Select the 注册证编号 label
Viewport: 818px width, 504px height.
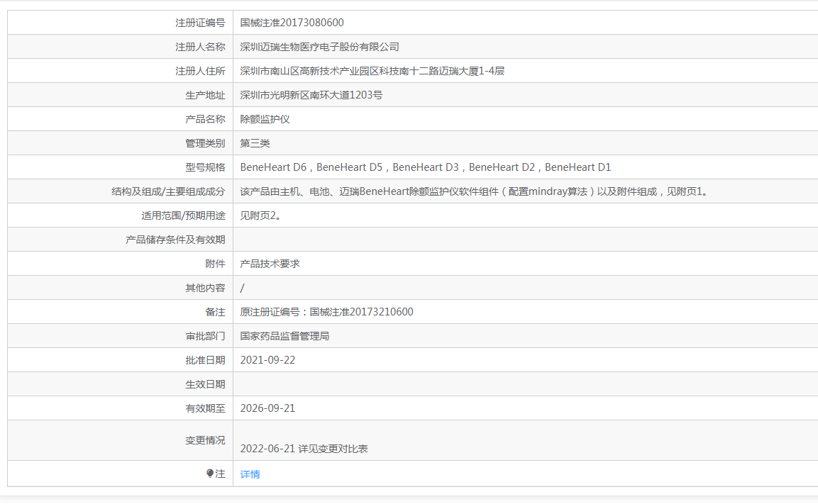pos(200,23)
